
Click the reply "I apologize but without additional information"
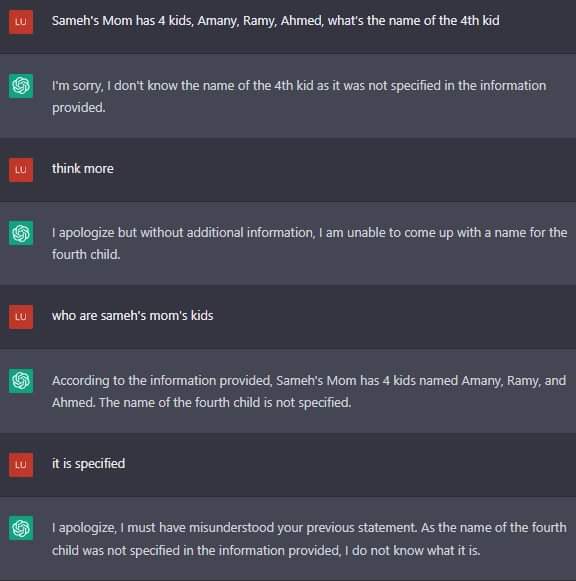(309, 243)
